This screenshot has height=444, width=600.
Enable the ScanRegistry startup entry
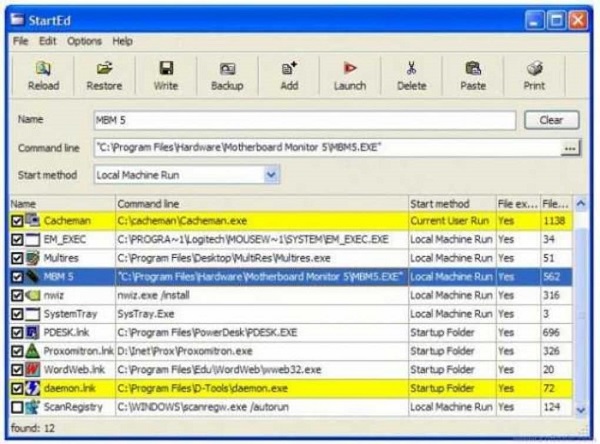tap(17, 407)
